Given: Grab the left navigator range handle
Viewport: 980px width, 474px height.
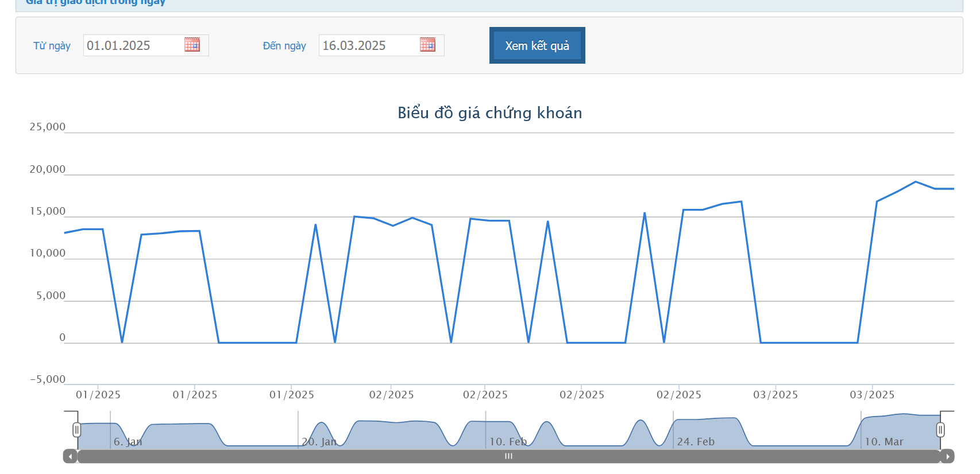Looking at the screenshot, I should pyautogui.click(x=77, y=430).
